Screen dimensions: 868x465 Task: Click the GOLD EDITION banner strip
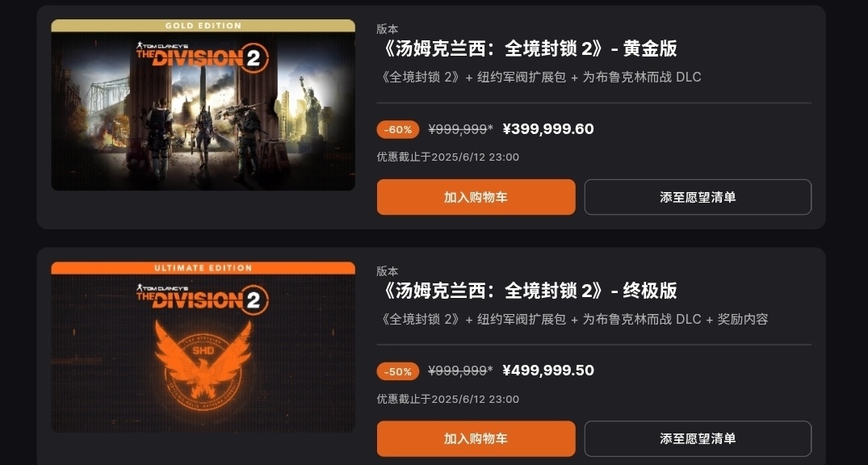203,26
